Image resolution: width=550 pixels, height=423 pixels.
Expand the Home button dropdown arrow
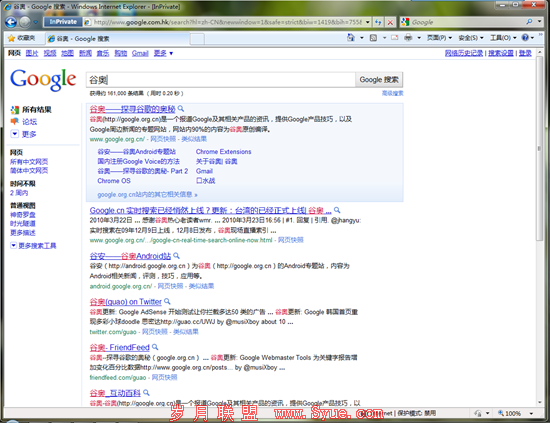(x=362, y=38)
